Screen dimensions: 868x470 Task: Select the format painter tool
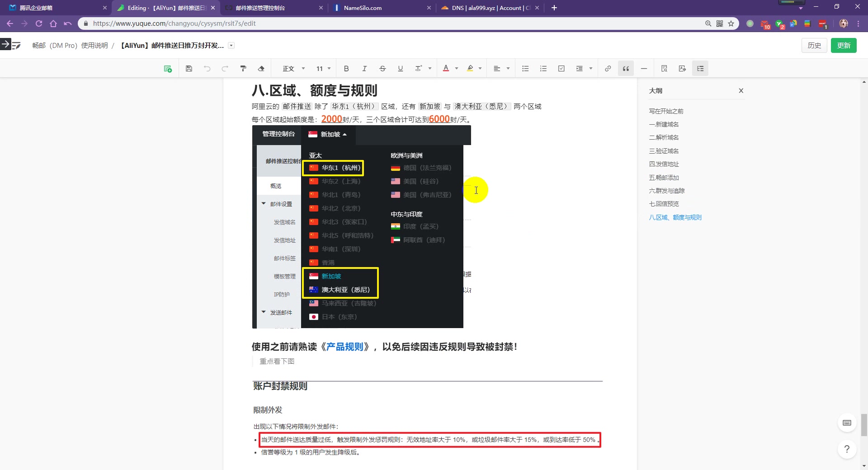pos(243,69)
